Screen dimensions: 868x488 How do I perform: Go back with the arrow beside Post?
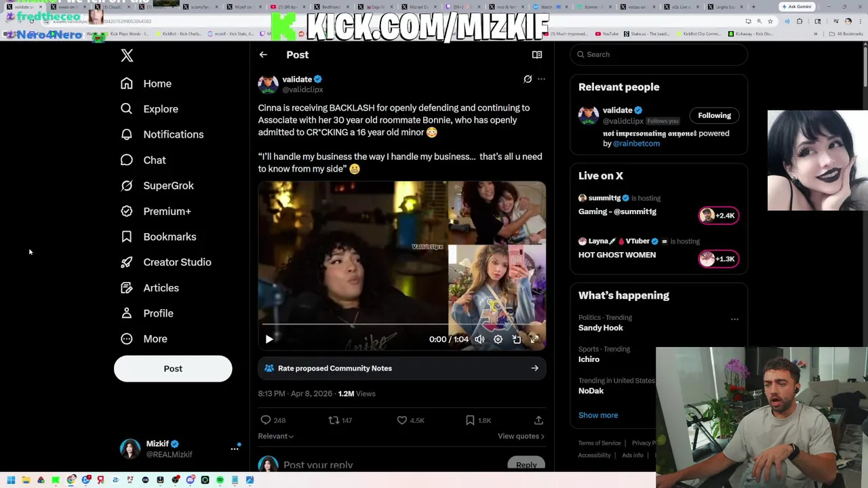pos(263,55)
